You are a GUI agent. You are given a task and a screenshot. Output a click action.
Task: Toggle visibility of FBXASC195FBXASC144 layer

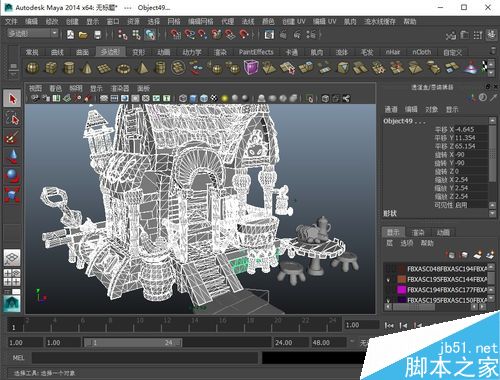tap(388, 279)
